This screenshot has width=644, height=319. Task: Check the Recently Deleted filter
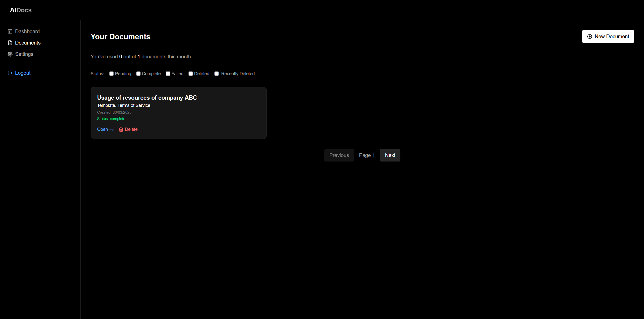(x=216, y=73)
